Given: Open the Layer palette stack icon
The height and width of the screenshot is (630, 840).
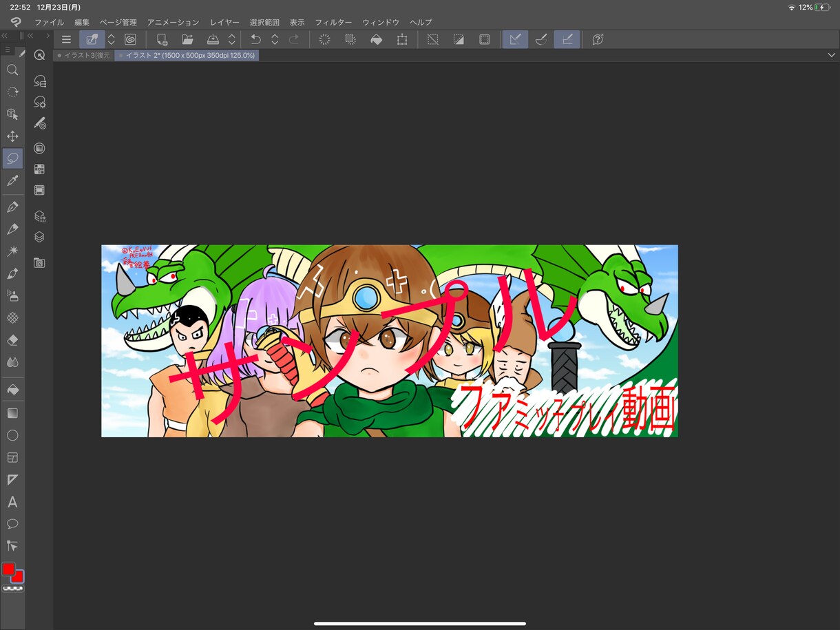Looking at the screenshot, I should 40,237.
